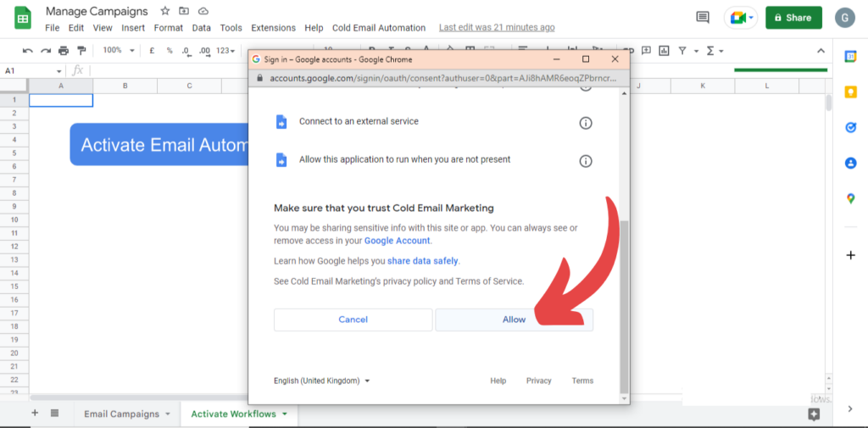Screen dimensions: 868x428
Task: Decrease decimal places
Action: point(186,51)
